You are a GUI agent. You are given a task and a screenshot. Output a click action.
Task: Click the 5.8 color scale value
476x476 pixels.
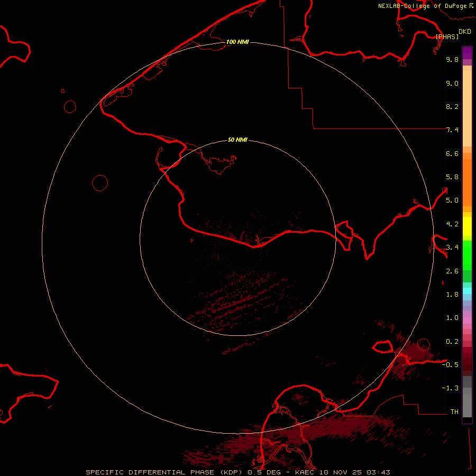(452, 177)
